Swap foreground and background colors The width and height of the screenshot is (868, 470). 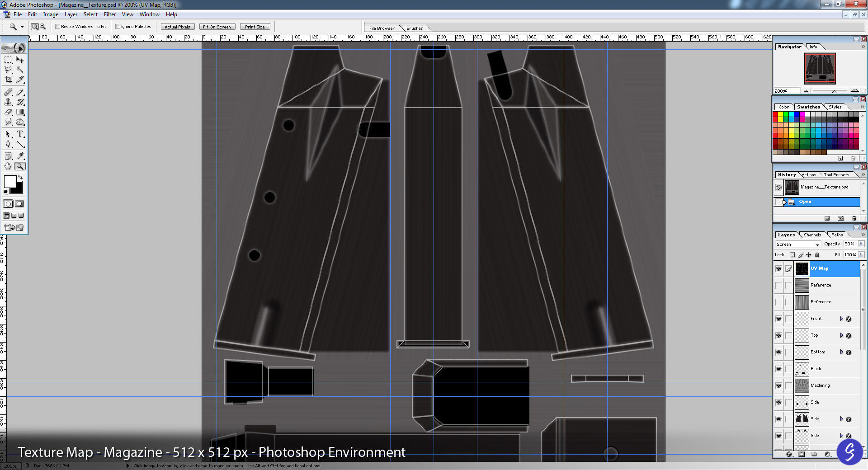tap(20, 177)
